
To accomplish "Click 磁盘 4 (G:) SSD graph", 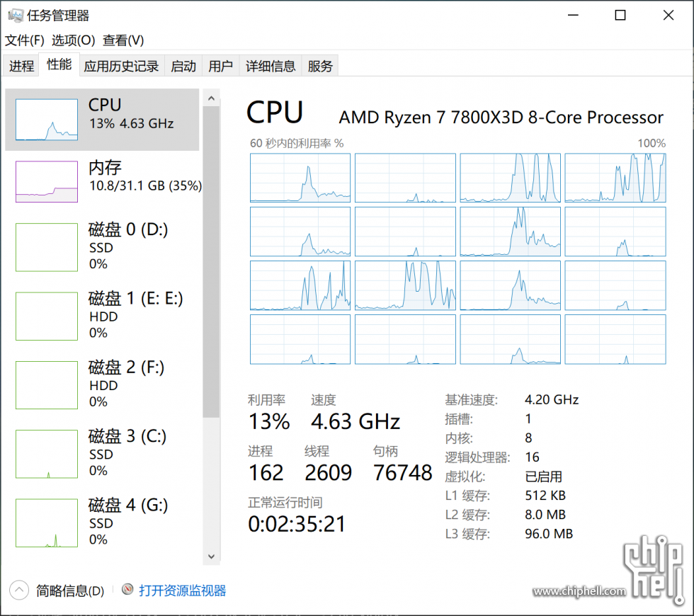I will pos(47,523).
